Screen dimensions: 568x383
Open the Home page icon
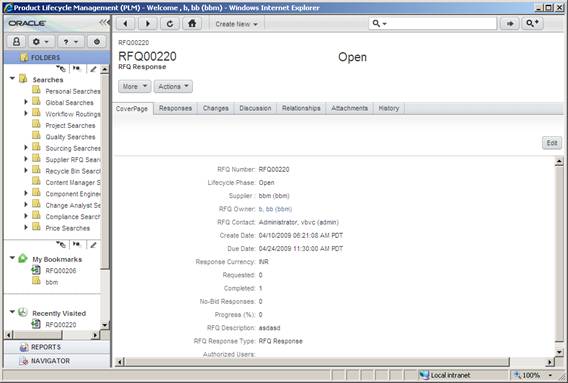tap(192, 24)
